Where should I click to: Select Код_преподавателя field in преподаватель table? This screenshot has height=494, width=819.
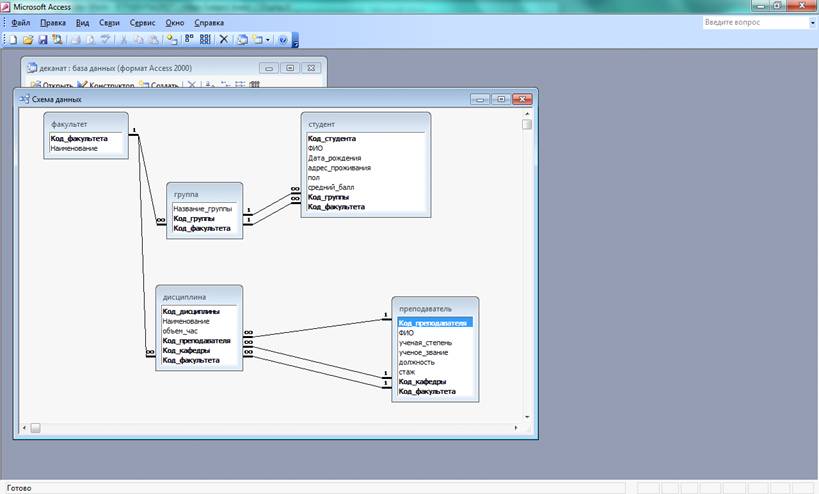434,323
